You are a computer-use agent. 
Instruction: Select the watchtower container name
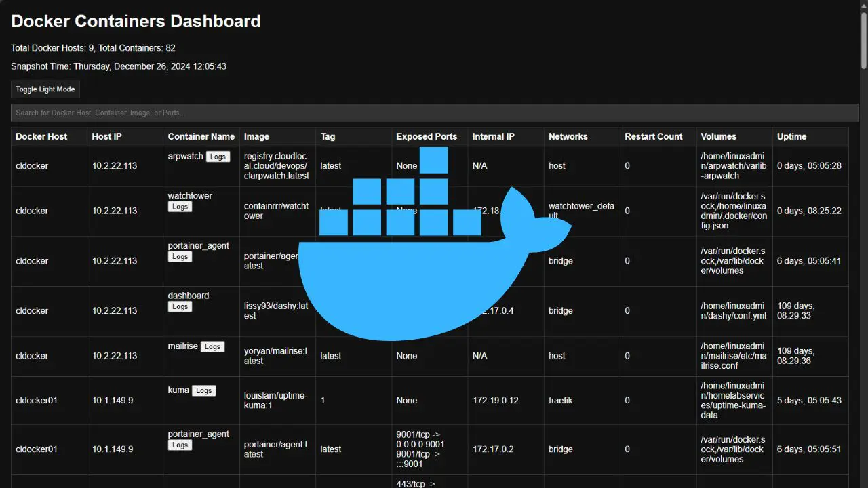point(190,195)
